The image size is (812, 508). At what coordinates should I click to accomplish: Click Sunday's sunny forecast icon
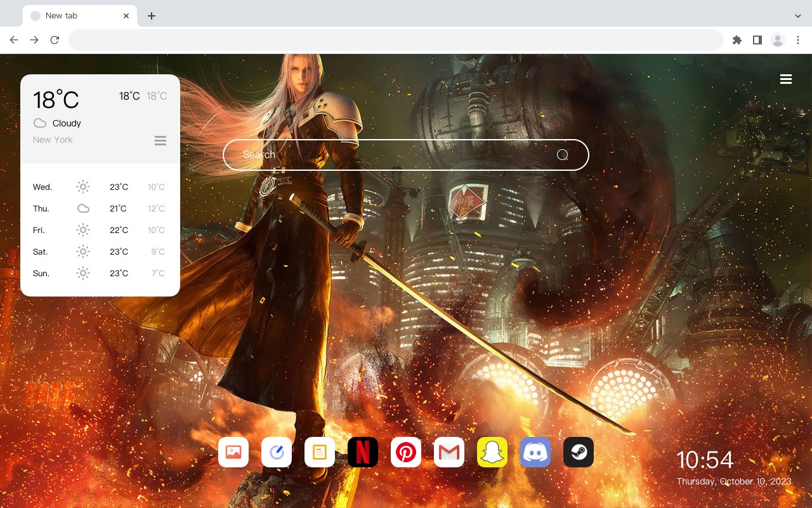coord(83,273)
